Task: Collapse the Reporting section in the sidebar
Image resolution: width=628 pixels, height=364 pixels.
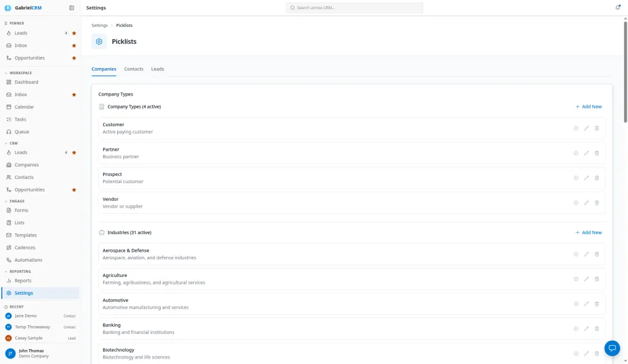Action: click(x=18, y=271)
